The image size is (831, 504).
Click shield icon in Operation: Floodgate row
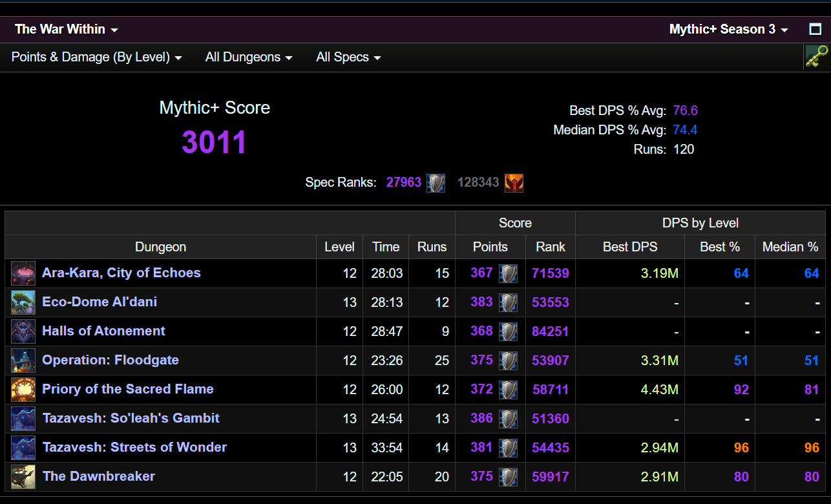tap(508, 361)
